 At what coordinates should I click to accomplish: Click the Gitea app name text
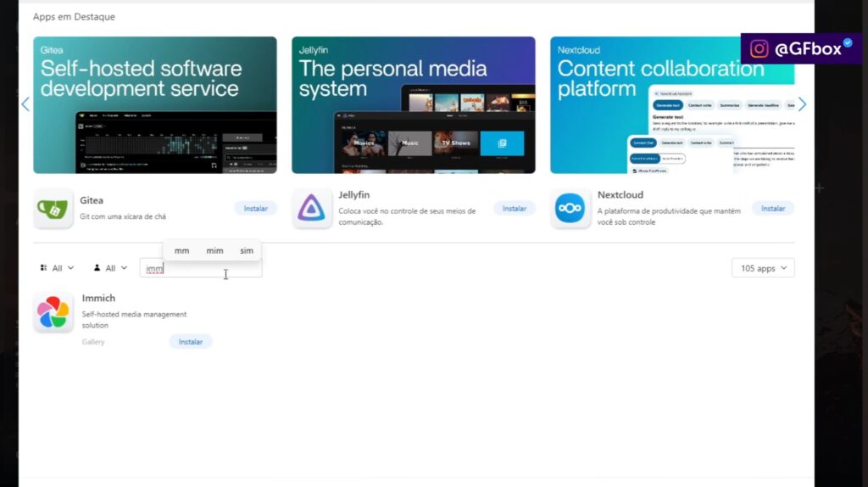92,200
